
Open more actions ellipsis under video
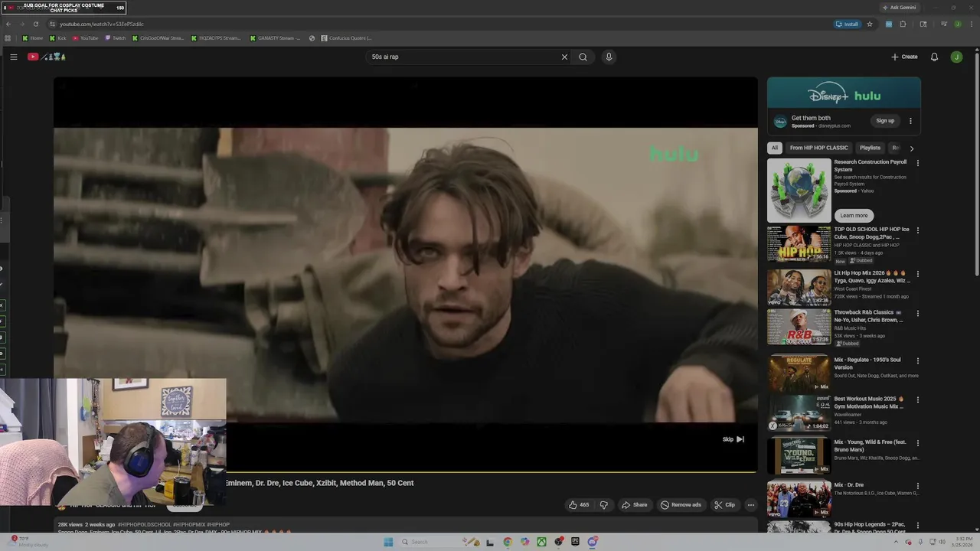(x=751, y=505)
